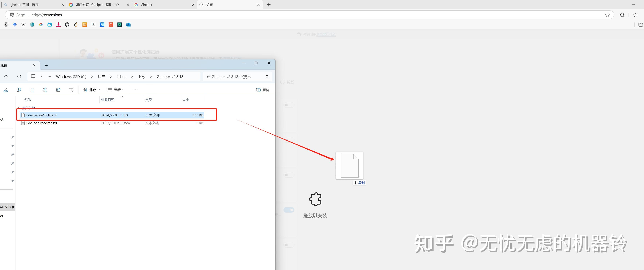This screenshot has height=270, width=644.
Task: Toggle the enabled blue extension switch
Action: (289, 210)
